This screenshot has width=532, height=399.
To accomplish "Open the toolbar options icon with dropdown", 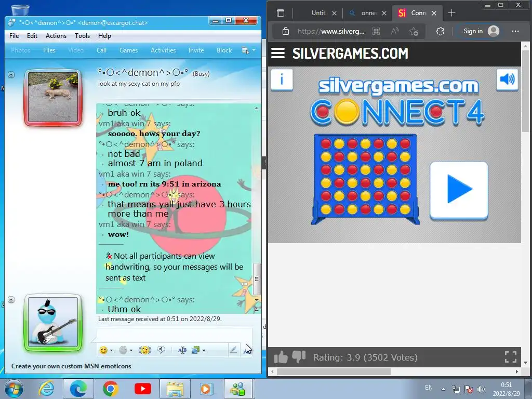I will (x=248, y=50).
